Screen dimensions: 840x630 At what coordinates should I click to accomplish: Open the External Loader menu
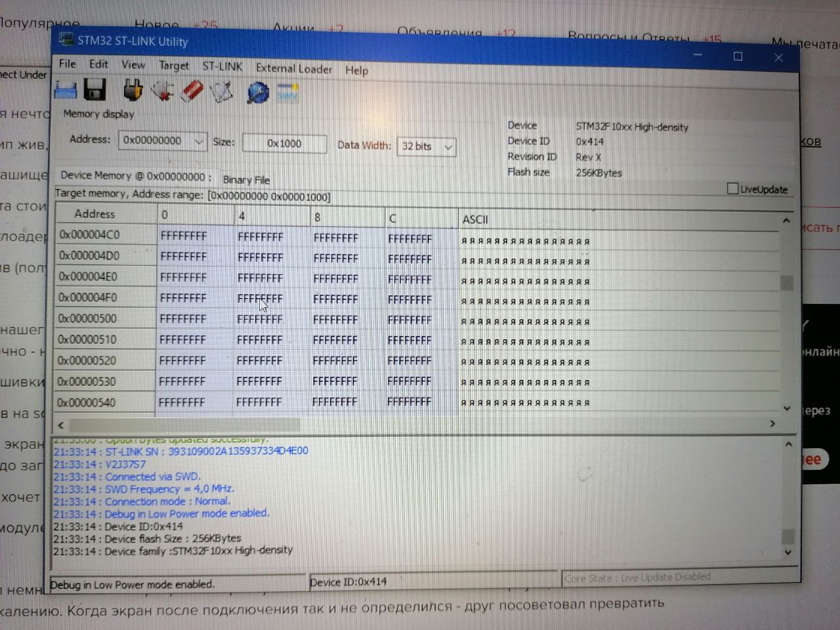pyautogui.click(x=294, y=68)
